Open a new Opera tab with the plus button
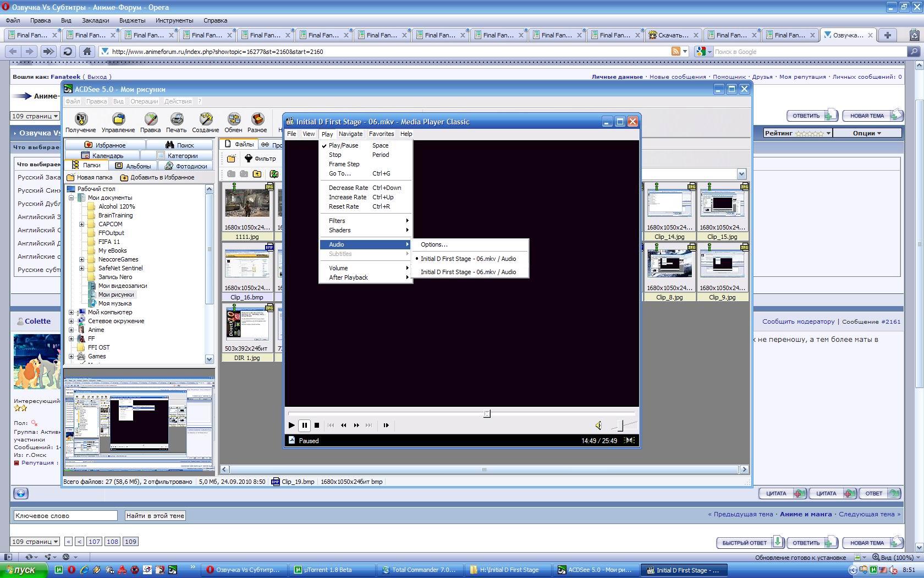 (887, 35)
